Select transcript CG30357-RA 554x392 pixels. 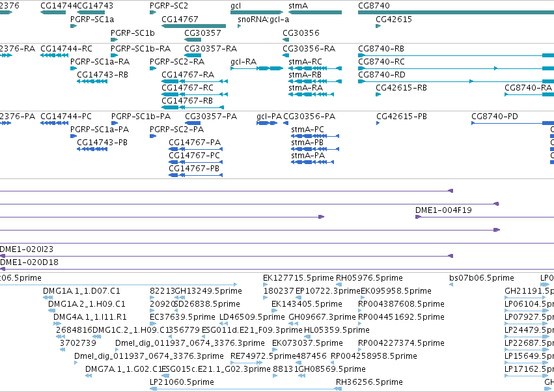[x=193, y=55]
